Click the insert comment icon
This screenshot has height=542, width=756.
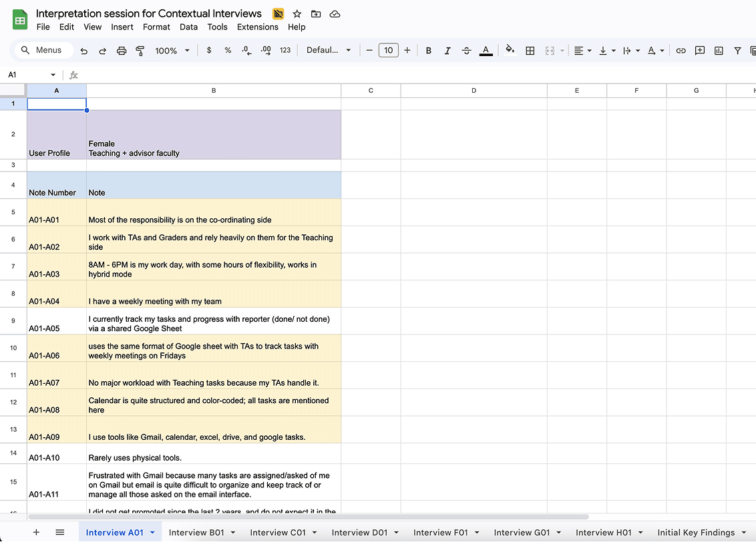click(700, 51)
